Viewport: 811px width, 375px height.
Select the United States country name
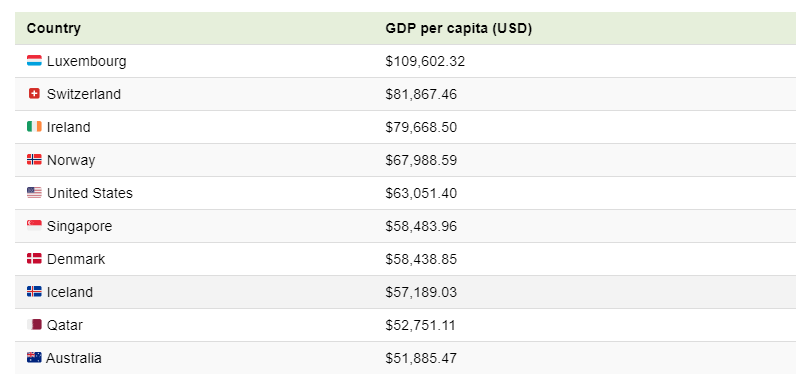point(90,193)
